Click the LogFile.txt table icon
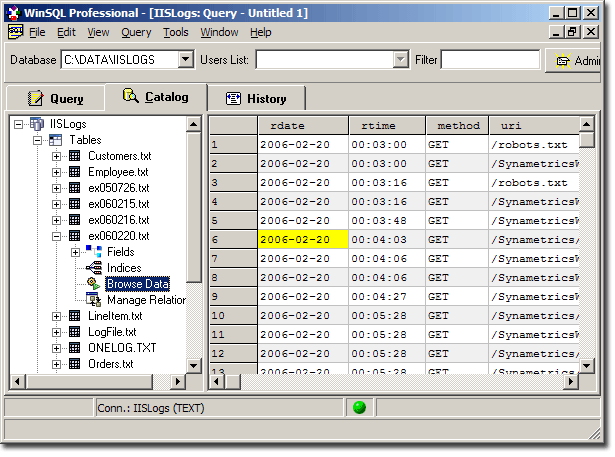 75,332
